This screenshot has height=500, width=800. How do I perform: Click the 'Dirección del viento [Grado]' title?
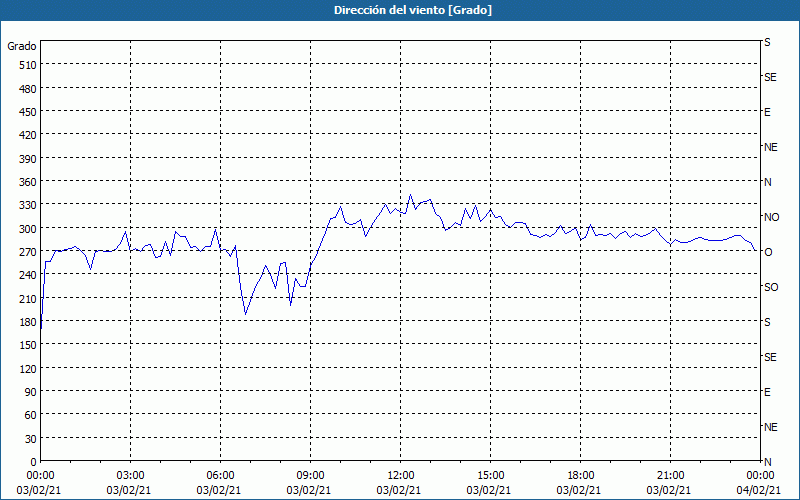[x=413, y=10]
